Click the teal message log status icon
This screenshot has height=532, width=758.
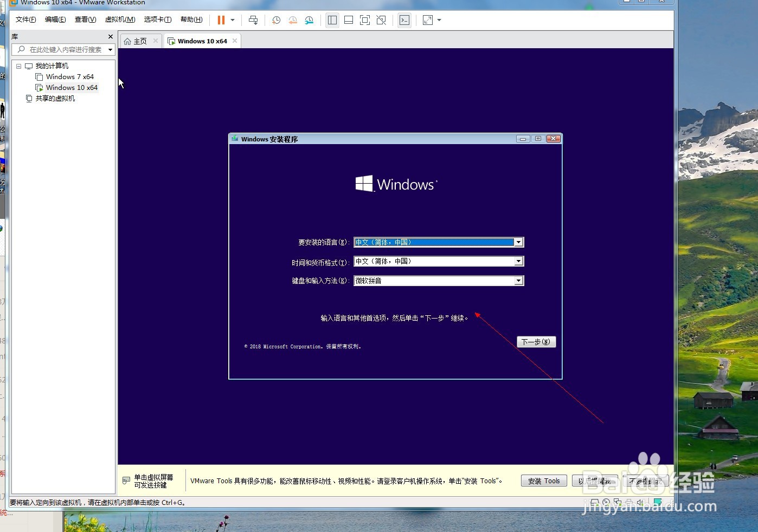tap(658, 502)
